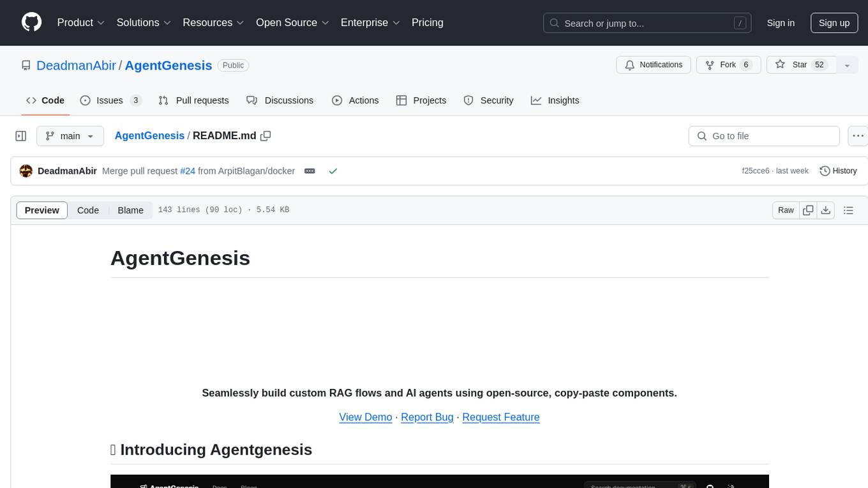Open the Report Bug link
This screenshot has width=868, height=488.
(x=427, y=417)
